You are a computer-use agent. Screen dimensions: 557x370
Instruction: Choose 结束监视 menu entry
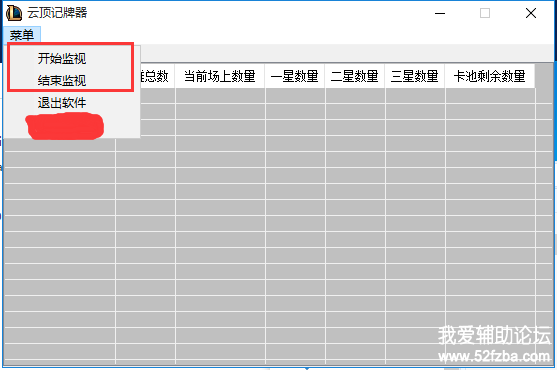tap(62, 81)
